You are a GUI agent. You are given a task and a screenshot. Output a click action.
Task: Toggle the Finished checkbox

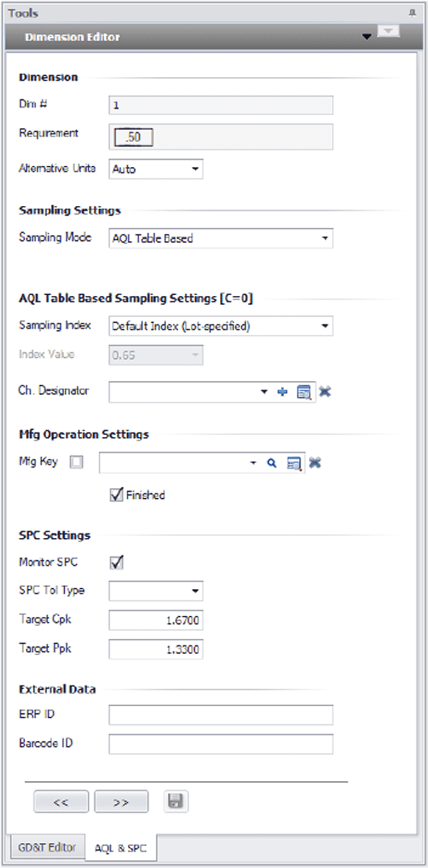117,495
